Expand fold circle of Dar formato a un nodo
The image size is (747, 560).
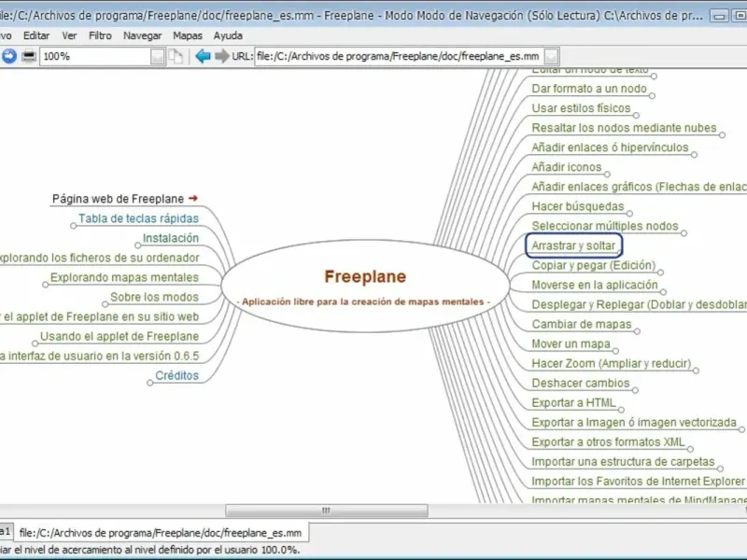(652, 96)
